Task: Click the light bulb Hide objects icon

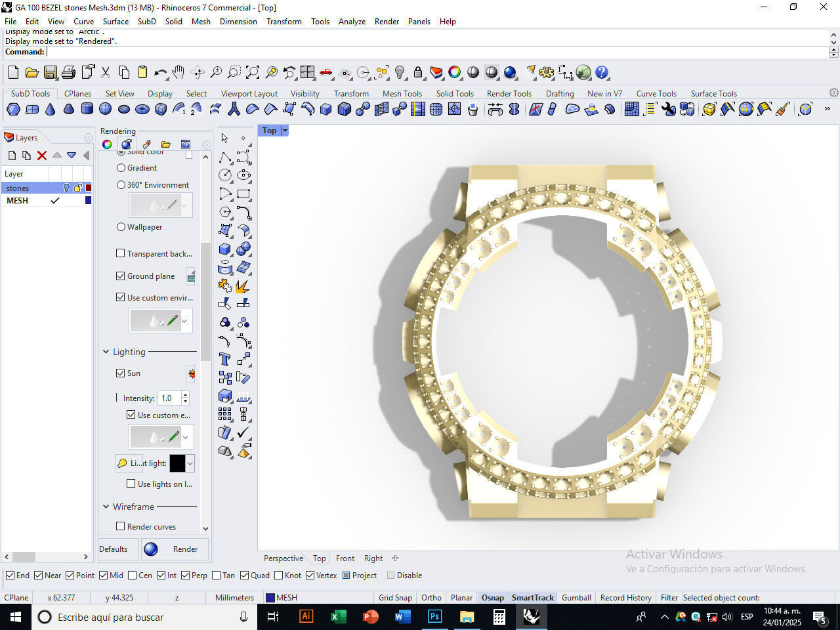Action: tap(400, 73)
